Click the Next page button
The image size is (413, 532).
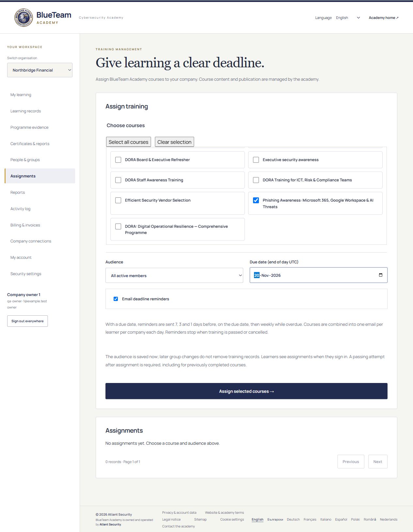point(378,462)
